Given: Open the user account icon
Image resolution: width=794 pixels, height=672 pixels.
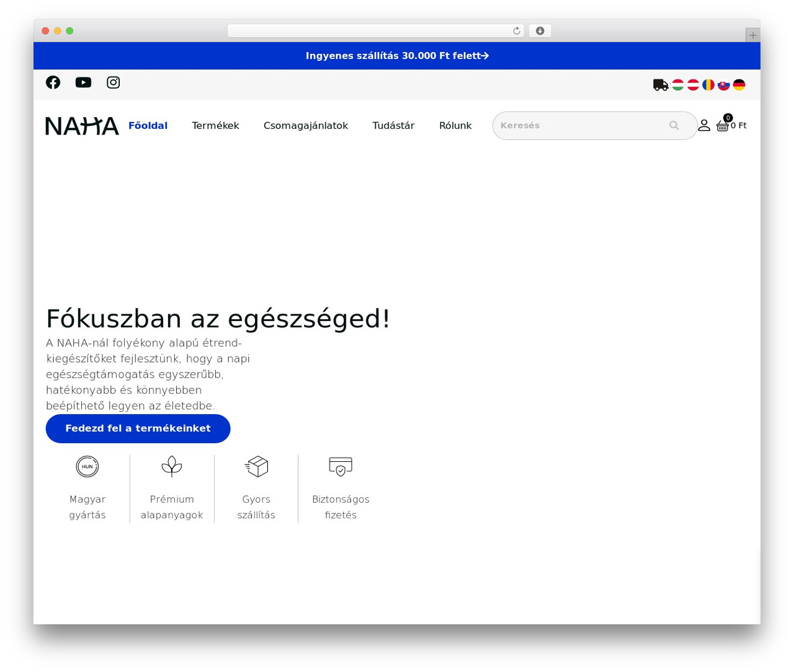Looking at the screenshot, I should (x=704, y=125).
